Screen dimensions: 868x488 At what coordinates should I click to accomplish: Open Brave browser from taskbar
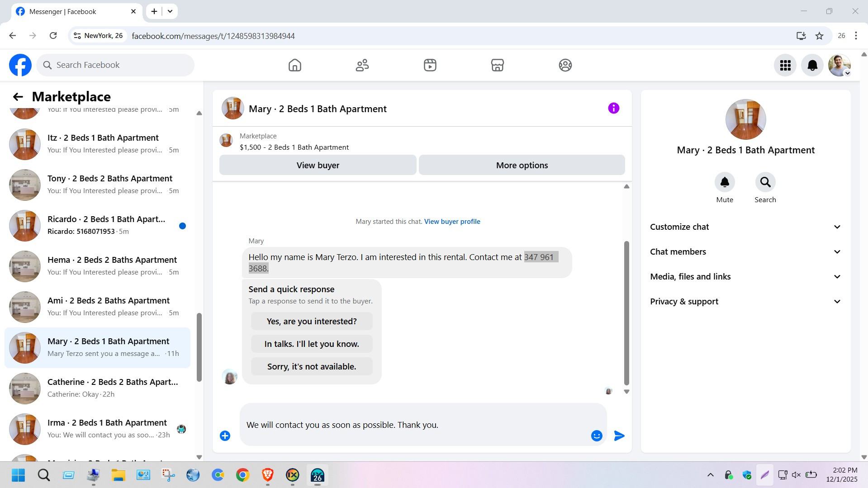(268, 475)
